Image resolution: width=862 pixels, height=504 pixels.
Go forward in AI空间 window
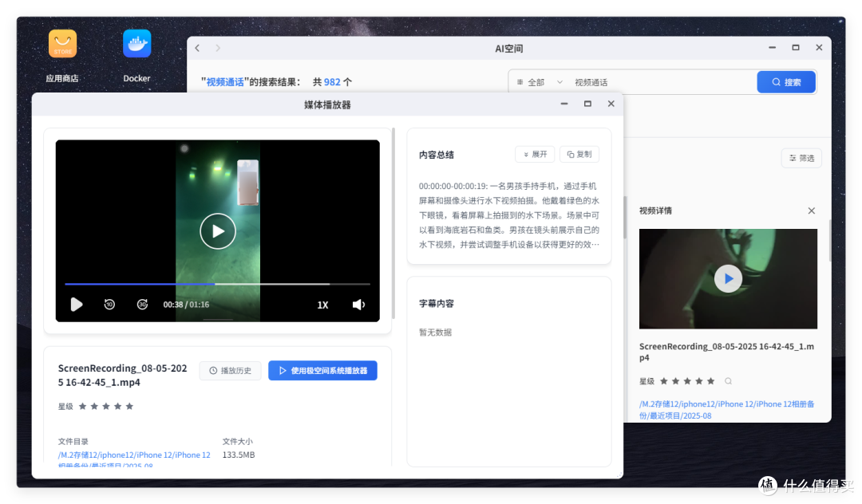click(218, 49)
